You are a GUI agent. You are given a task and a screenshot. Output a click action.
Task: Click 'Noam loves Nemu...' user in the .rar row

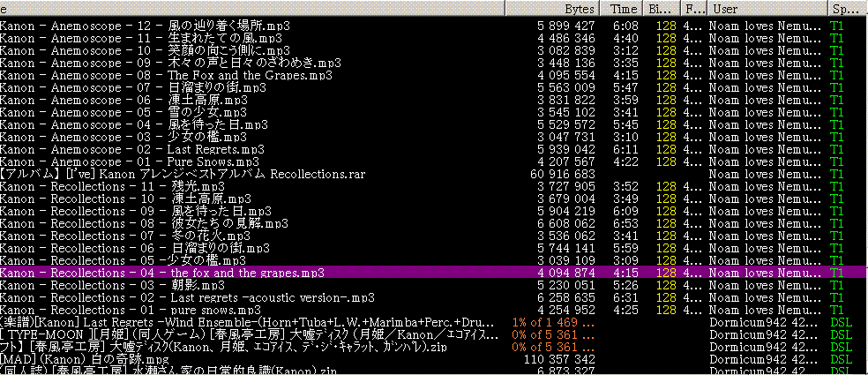766,175
